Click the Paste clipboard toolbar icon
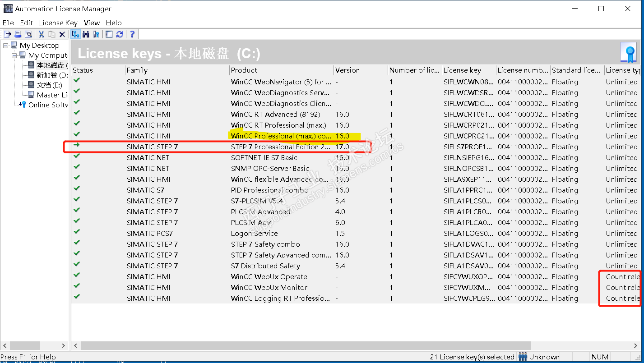Image resolution: width=644 pixels, height=363 pixels. click(x=52, y=34)
